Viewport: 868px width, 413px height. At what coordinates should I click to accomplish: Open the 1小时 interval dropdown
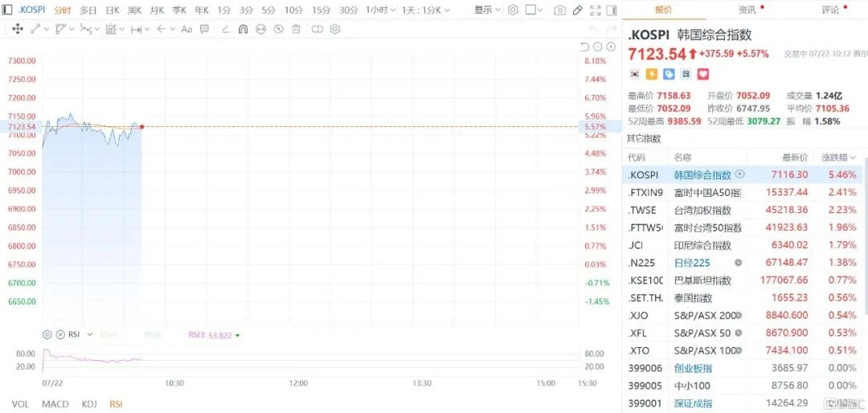(x=380, y=10)
